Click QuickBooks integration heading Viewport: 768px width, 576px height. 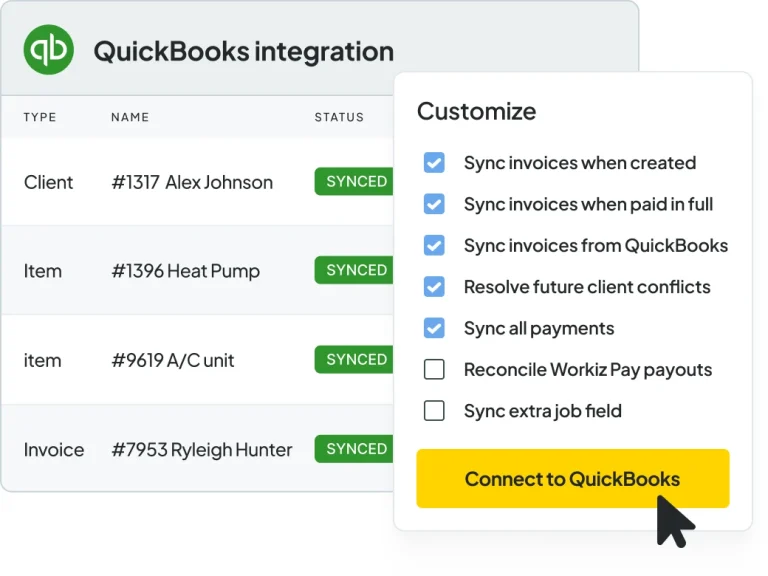[243, 51]
